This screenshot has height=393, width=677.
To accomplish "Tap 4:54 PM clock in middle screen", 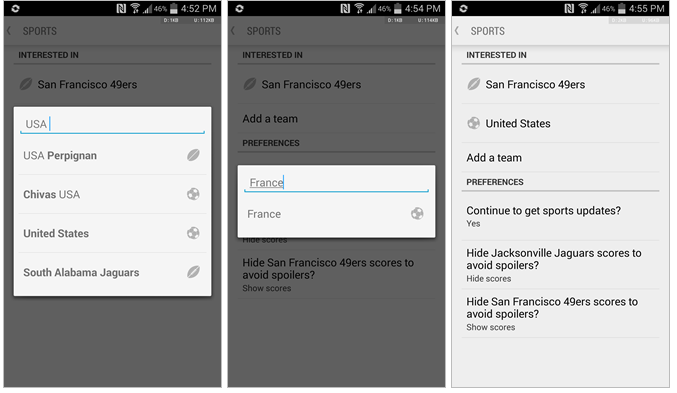I will (423, 8).
